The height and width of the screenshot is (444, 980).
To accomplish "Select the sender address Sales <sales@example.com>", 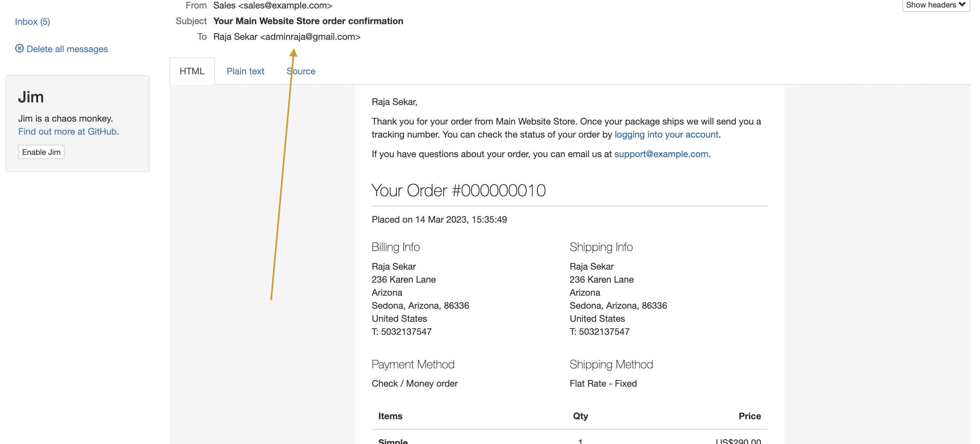I will point(273,5).
